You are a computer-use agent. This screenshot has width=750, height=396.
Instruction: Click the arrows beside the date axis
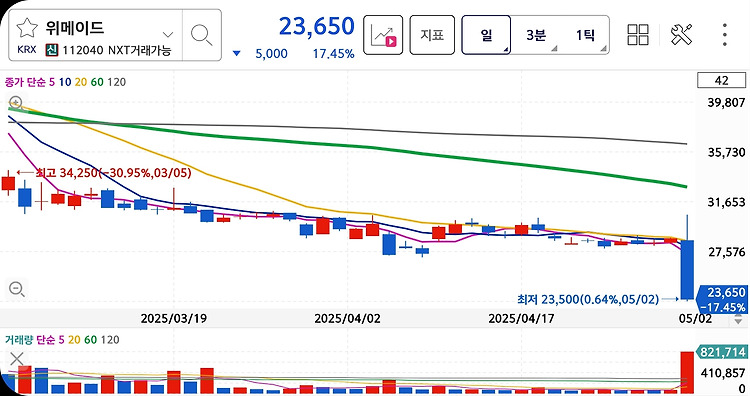coord(739,319)
